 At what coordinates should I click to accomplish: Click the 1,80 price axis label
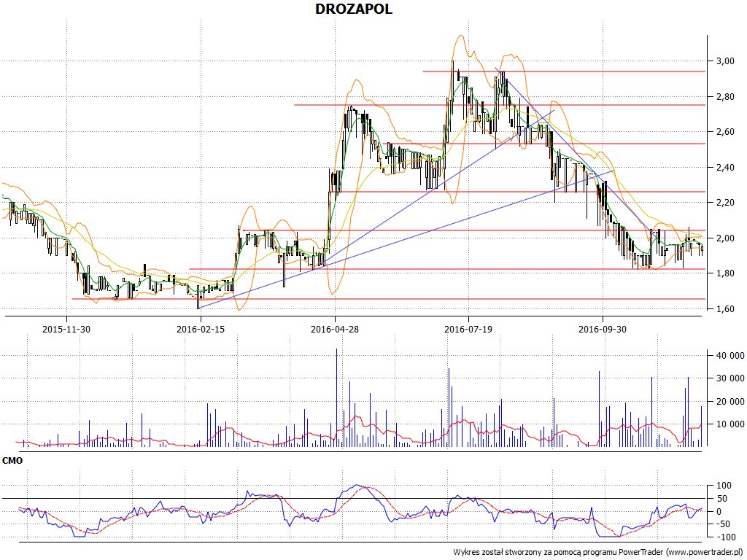coord(724,273)
